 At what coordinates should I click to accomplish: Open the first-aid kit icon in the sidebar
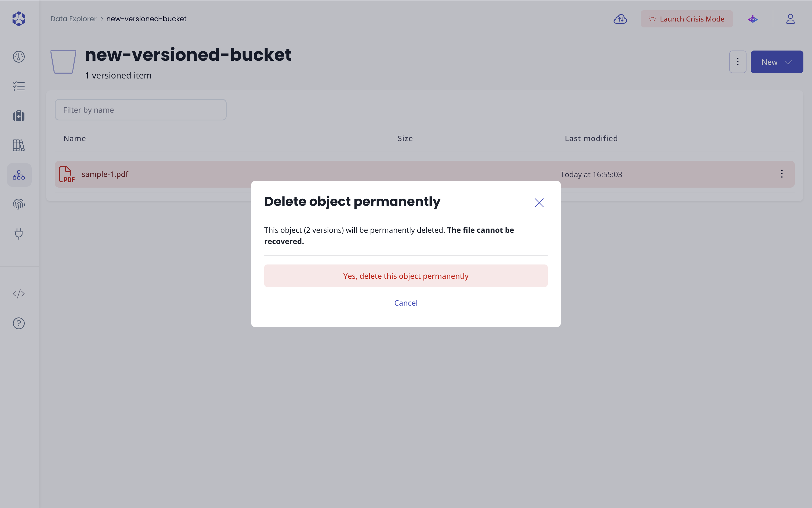[x=19, y=116]
